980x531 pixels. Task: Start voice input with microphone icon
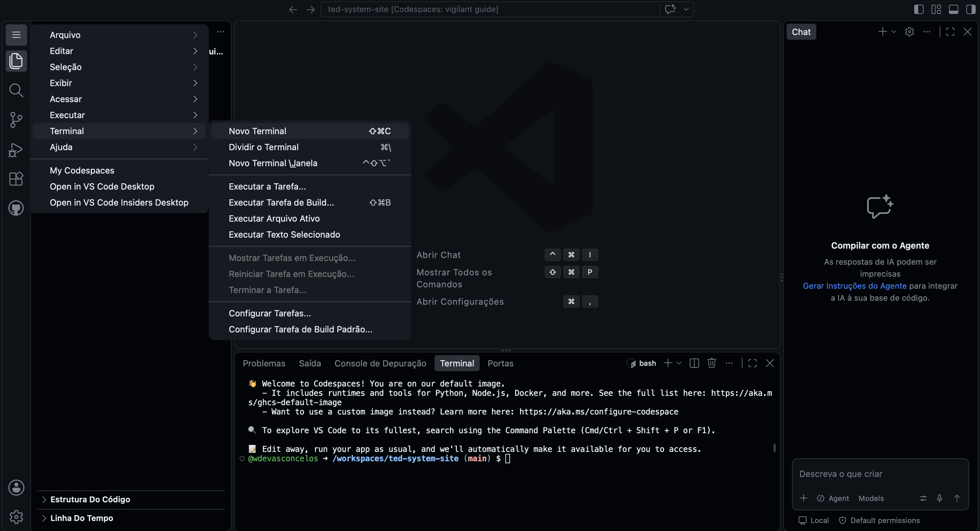point(940,498)
